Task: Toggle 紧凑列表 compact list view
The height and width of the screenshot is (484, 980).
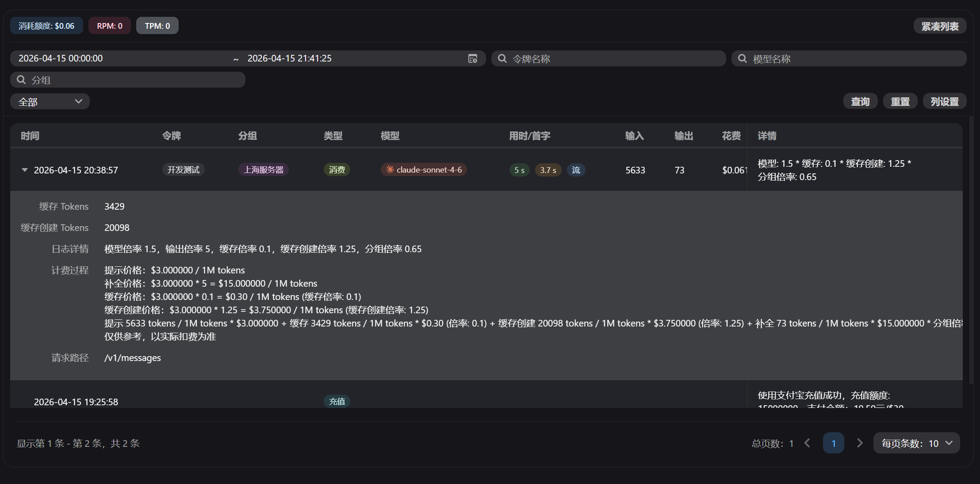Action: [x=940, y=26]
